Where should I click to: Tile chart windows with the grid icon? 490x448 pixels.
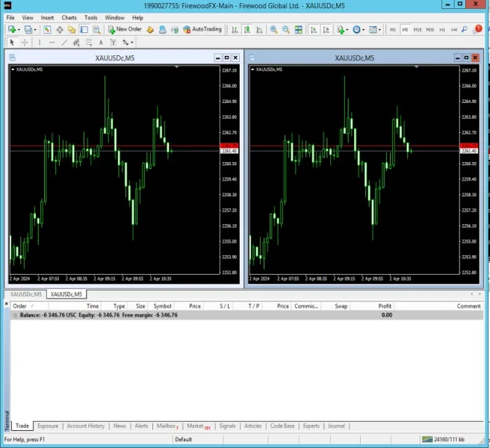click(299, 29)
